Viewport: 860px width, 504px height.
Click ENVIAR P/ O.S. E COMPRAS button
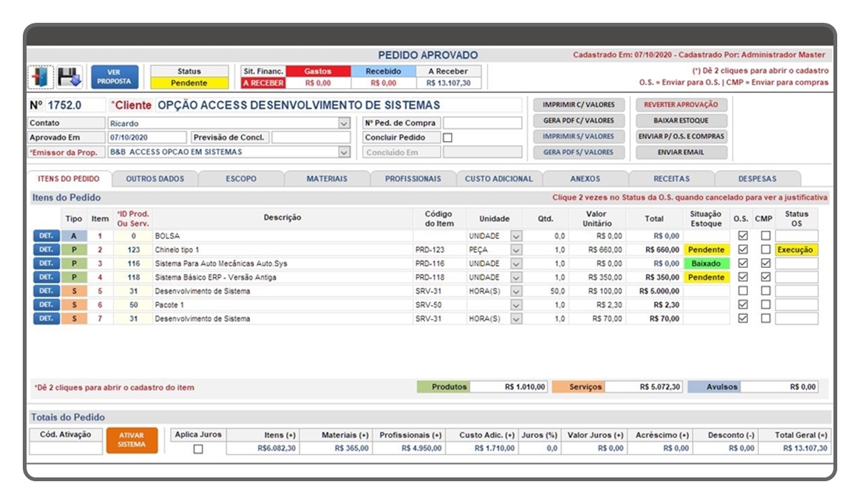681,137
